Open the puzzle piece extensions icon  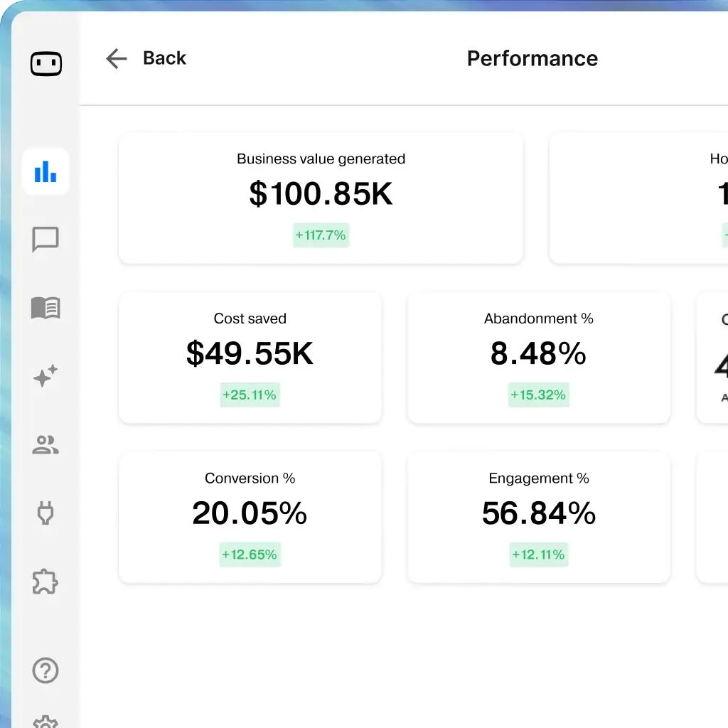[x=45, y=582]
